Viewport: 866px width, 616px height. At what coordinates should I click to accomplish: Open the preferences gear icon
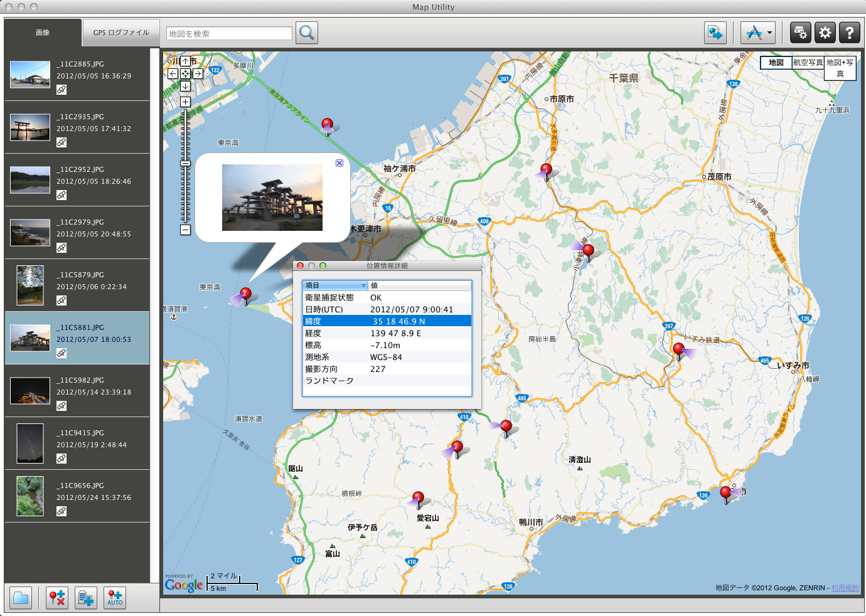pyautogui.click(x=825, y=32)
